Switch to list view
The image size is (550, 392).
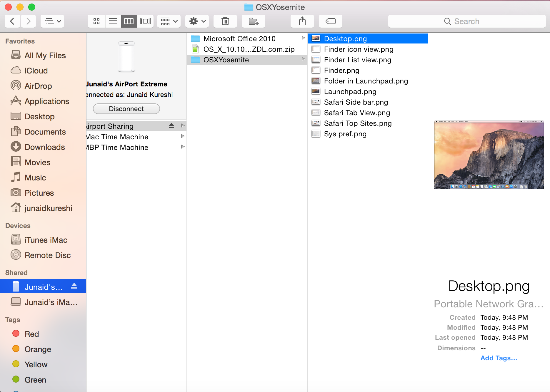(x=113, y=21)
